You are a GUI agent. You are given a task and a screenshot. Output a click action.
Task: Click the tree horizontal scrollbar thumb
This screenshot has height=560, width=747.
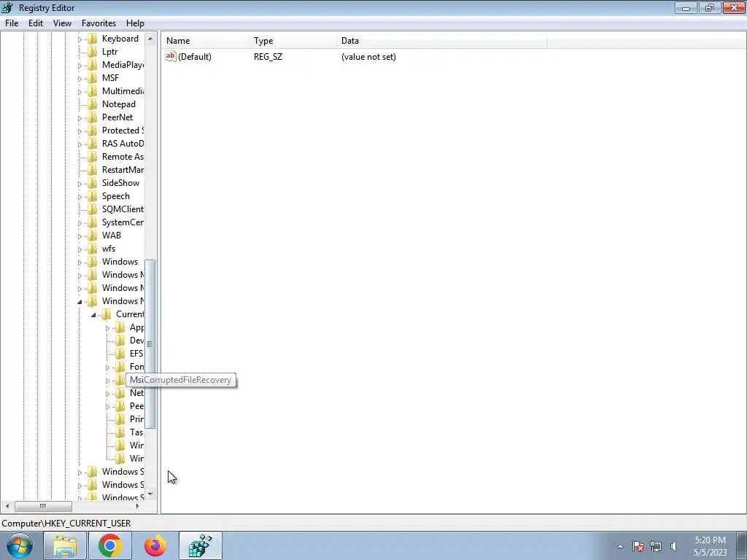(x=43, y=506)
